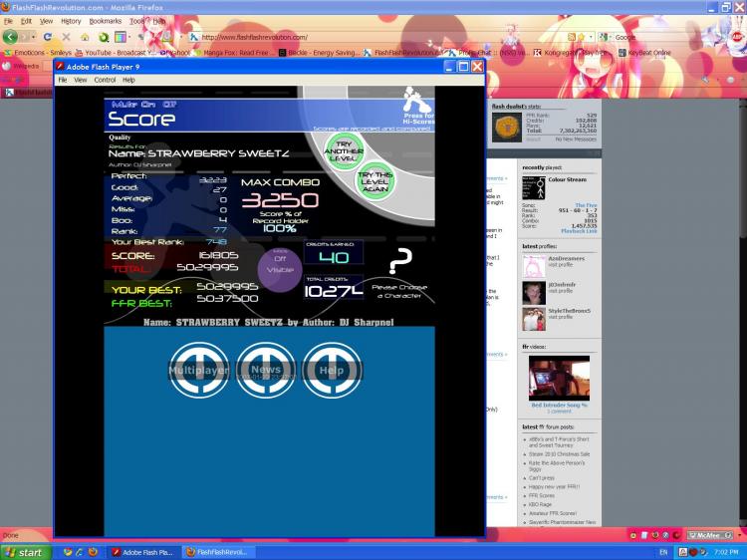This screenshot has width=747, height=560.
Task: Click Firefox green Back button
Action: (x=10, y=37)
